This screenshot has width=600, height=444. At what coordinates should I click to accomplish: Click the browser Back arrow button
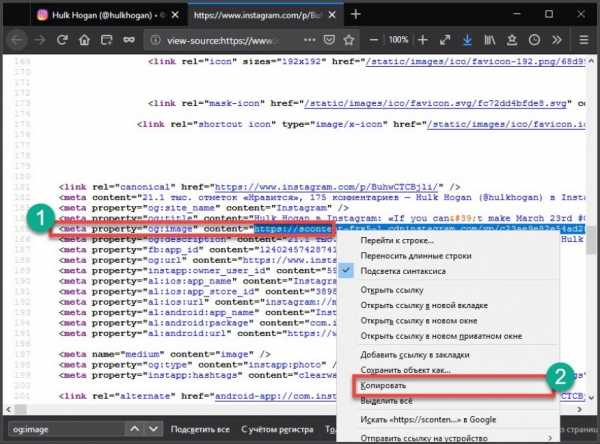(17, 40)
